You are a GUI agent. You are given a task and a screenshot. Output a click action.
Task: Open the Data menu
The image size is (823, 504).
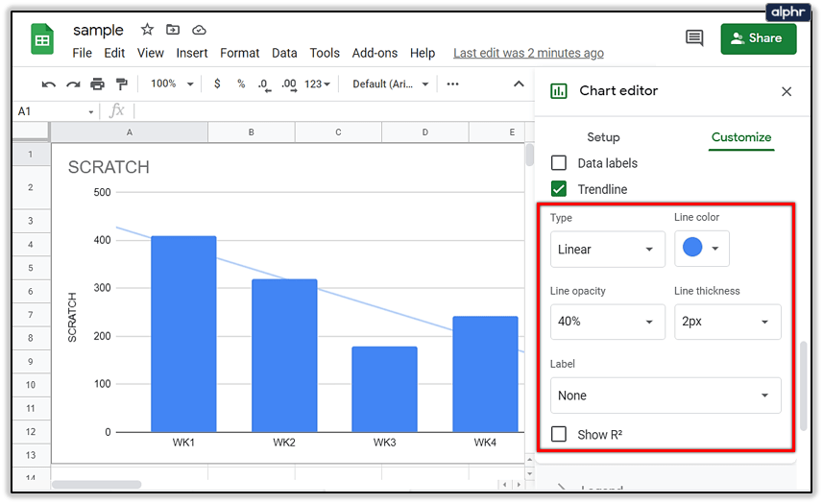coord(284,53)
